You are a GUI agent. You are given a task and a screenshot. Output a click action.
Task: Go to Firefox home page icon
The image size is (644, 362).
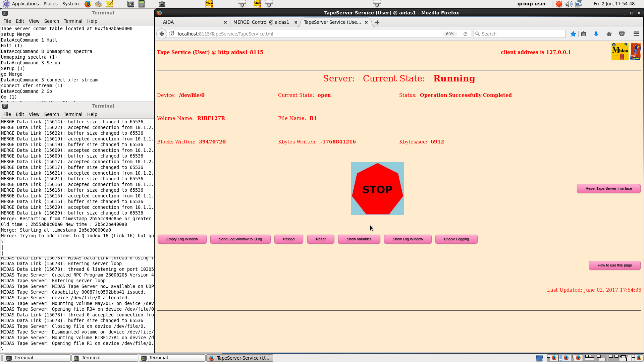point(609,34)
